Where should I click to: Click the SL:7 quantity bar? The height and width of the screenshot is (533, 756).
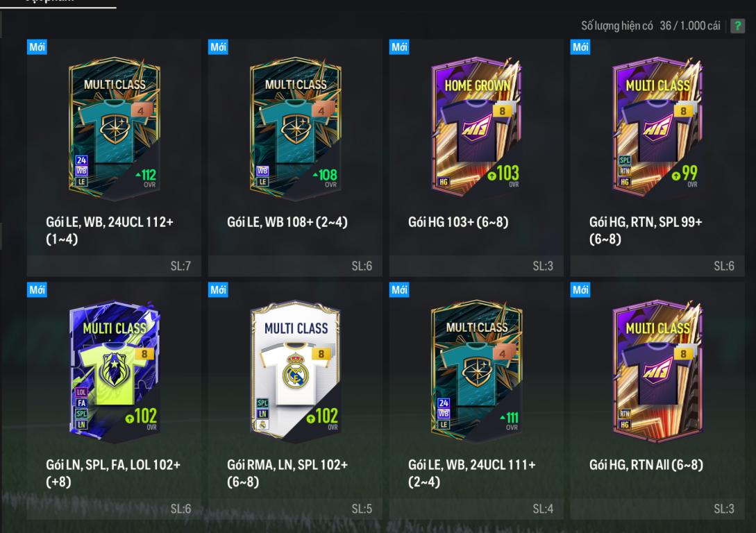[114, 266]
